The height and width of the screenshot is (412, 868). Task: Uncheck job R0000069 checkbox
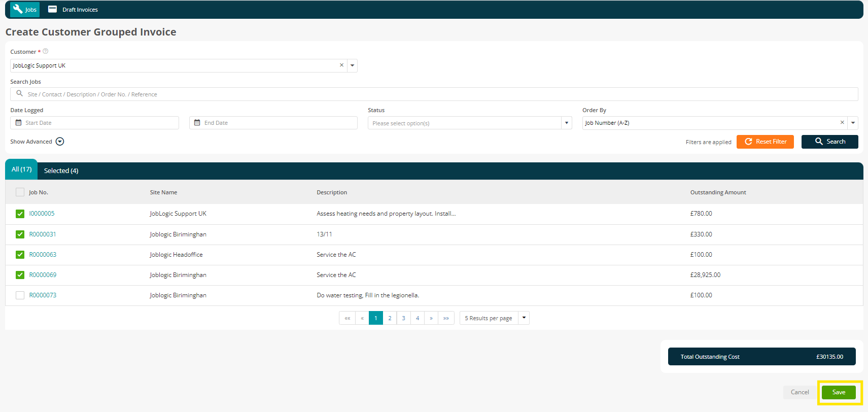20,275
